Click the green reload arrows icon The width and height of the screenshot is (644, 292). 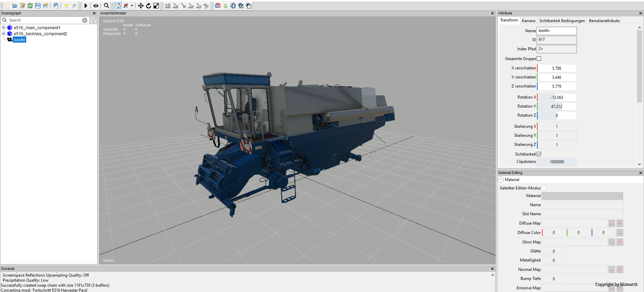[x=30, y=6]
